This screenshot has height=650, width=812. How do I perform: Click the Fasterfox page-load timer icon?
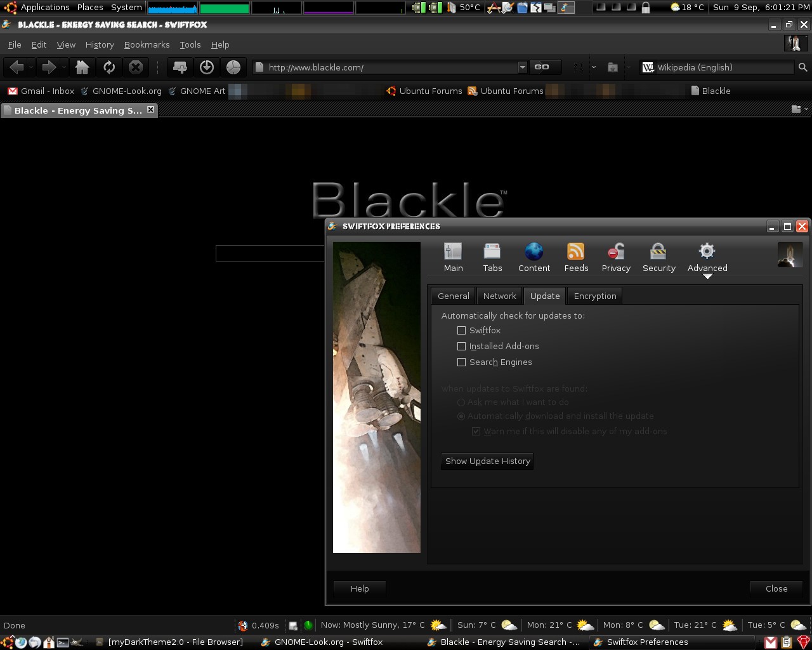(x=242, y=625)
